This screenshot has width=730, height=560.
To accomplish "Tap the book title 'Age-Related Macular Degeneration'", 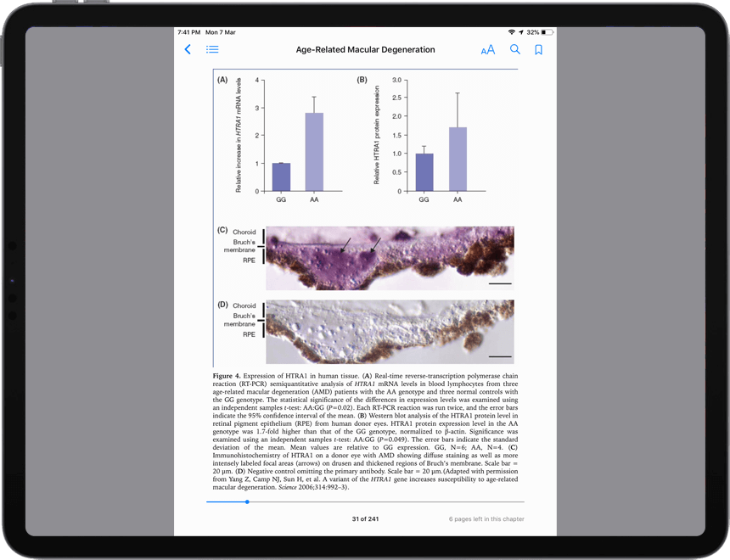I will [x=365, y=50].
